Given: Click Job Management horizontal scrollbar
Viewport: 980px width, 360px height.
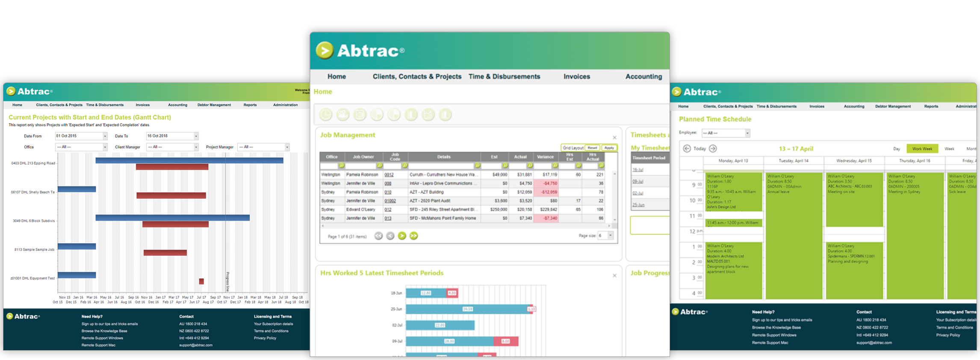Looking at the screenshot, I should click(x=466, y=226).
